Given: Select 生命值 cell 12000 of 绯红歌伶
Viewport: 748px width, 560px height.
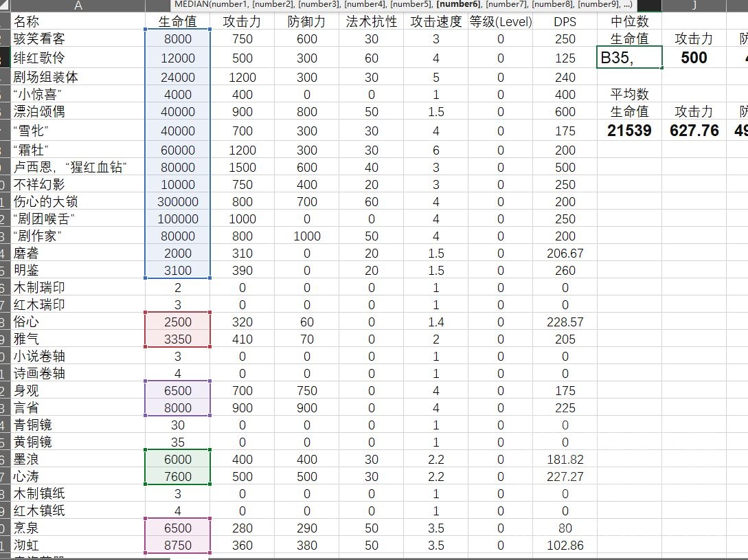Looking at the screenshot, I should [x=177, y=58].
